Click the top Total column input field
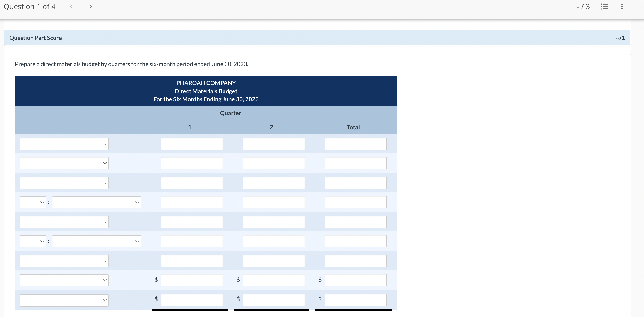Image resolution: width=644 pixels, height=317 pixels. click(355, 144)
